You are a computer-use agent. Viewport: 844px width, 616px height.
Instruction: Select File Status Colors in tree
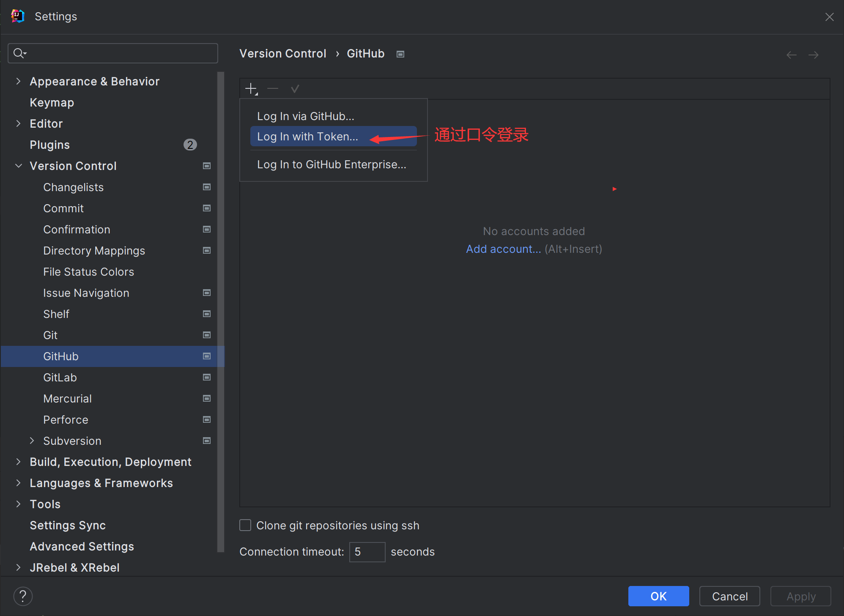pos(88,271)
